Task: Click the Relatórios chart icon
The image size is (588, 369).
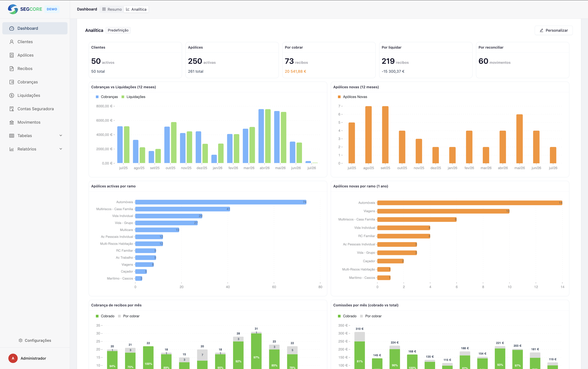Action: (x=11, y=149)
